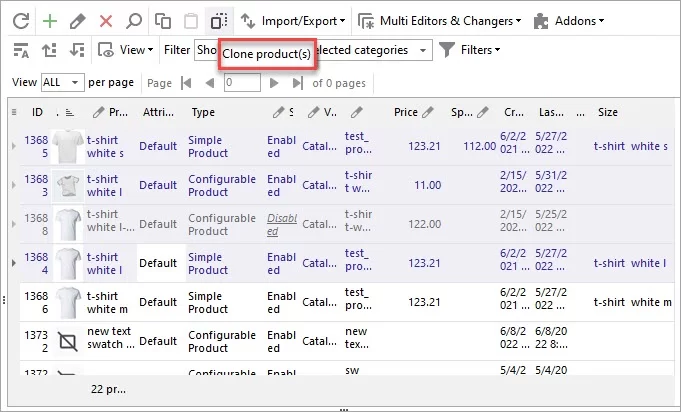Click the Cr... created date column header
681x412 pixels.
[514, 112]
